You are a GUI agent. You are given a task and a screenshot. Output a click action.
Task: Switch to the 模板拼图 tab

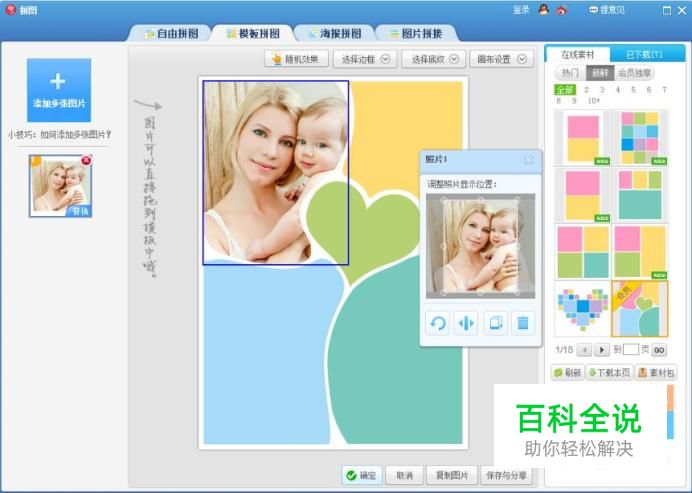pos(253,34)
